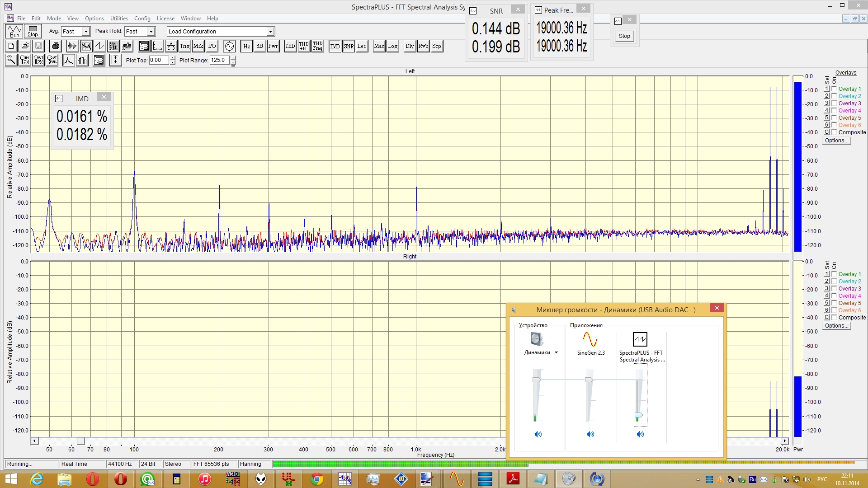Screen dimensions: 868x488
Task: Toggle the SNR utility button
Action: (x=349, y=46)
